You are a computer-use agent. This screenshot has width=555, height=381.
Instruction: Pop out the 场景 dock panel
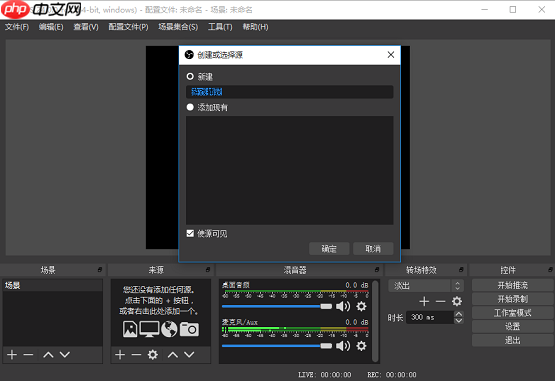[x=100, y=270]
